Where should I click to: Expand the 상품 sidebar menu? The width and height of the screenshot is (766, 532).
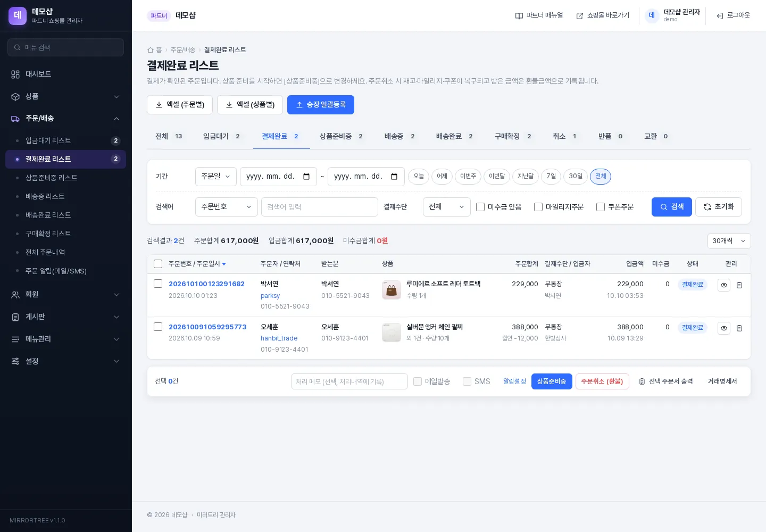[x=66, y=96]
